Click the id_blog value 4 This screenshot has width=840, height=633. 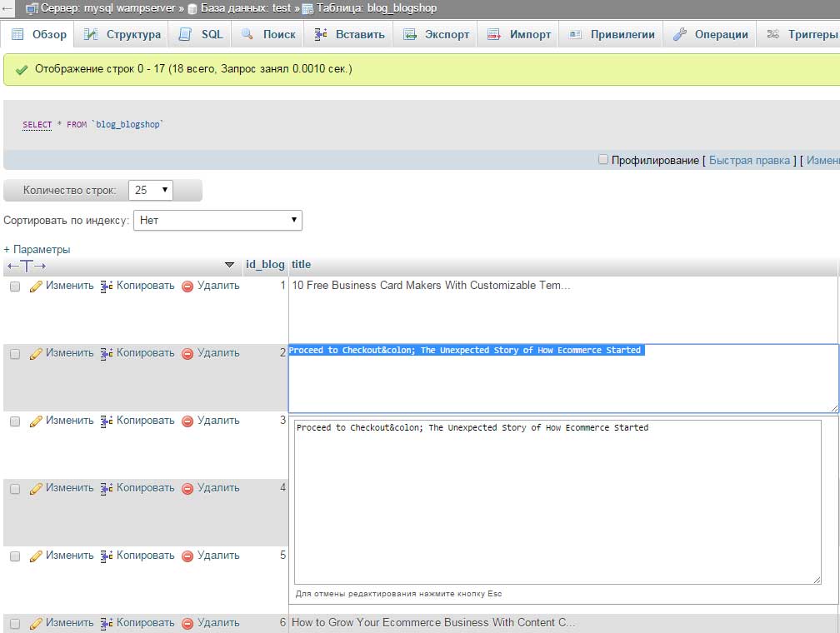(x=282, y=488)
